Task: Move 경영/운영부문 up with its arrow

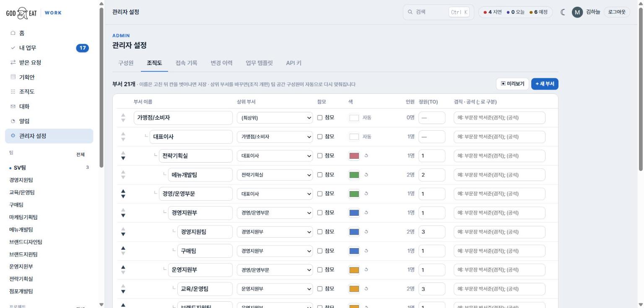Action: (x=123, y=191)
